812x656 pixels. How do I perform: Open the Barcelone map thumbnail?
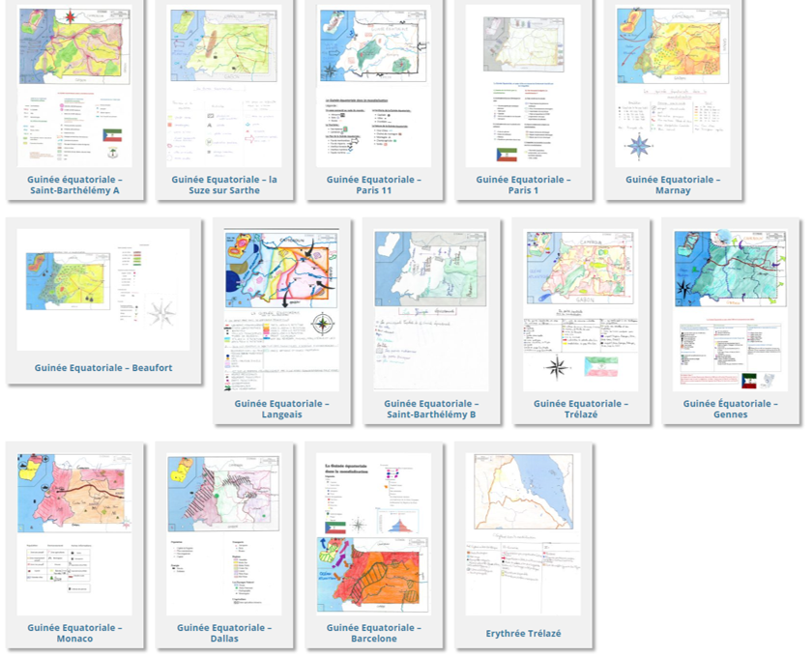click(x=373, y=534)
